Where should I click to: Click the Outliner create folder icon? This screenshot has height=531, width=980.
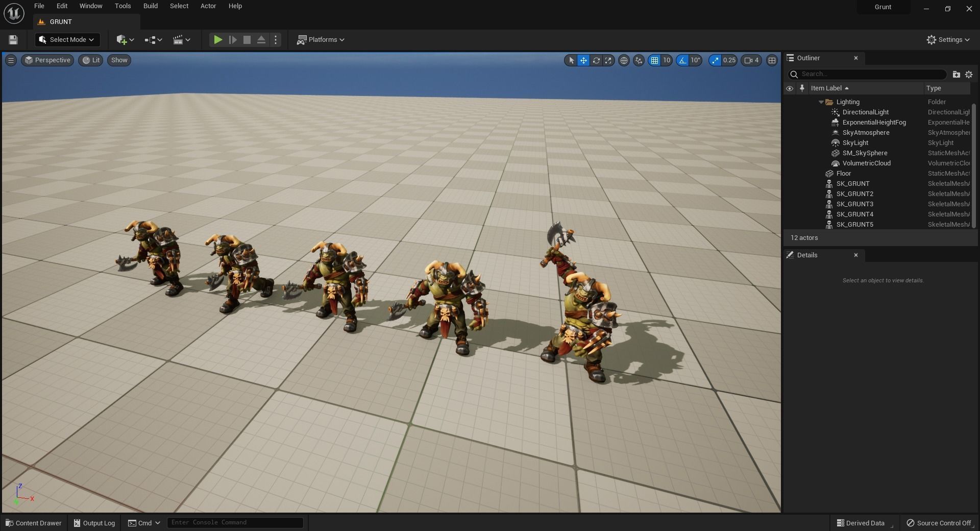coord(956,75)
